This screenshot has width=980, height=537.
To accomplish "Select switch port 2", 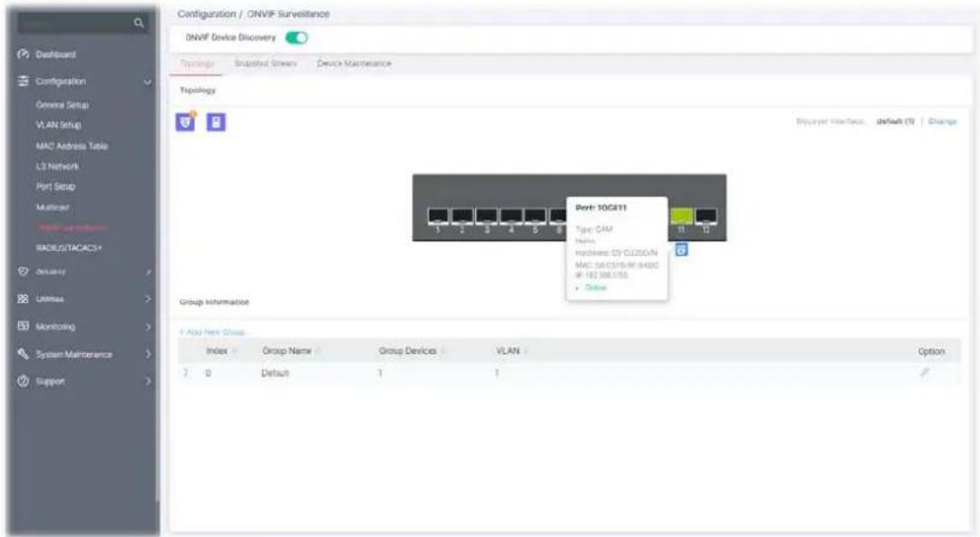I will click(x=462, y=216).
